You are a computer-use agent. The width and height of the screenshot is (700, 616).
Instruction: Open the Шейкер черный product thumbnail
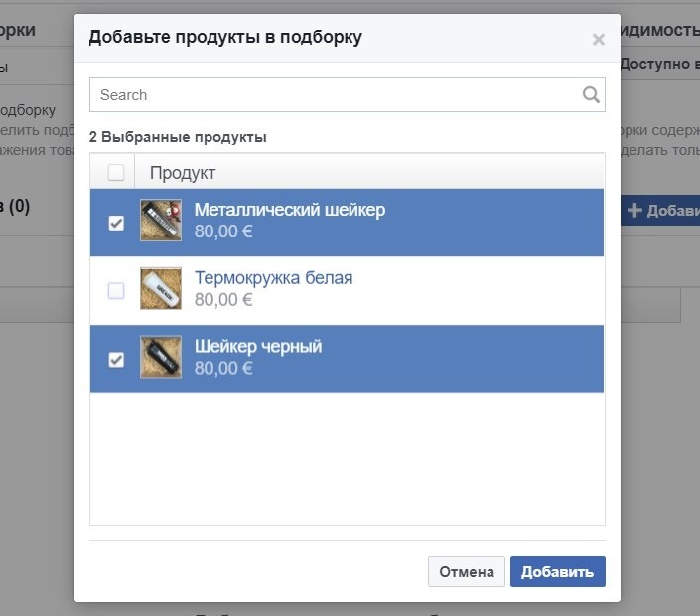pos(161,357)
